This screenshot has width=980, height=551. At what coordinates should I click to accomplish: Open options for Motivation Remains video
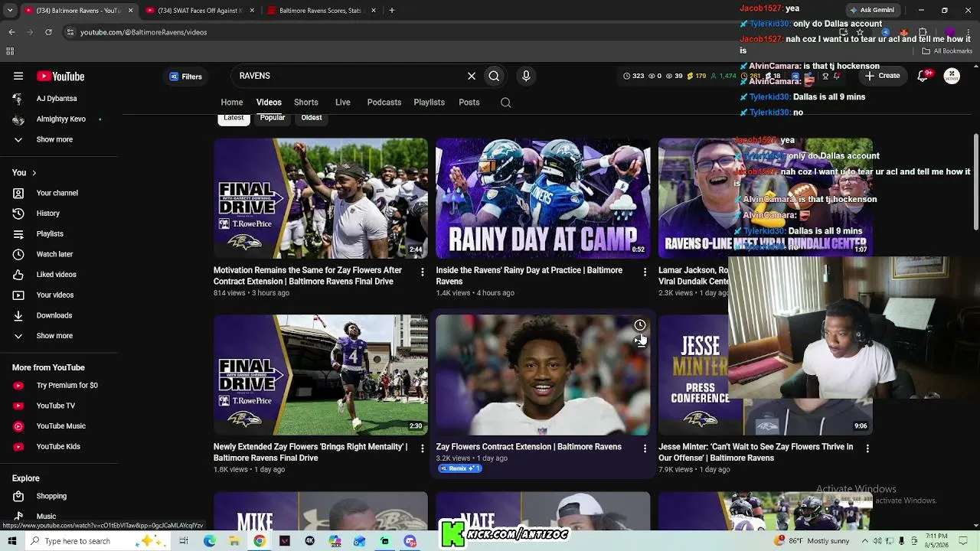click(x=422, y=272)
